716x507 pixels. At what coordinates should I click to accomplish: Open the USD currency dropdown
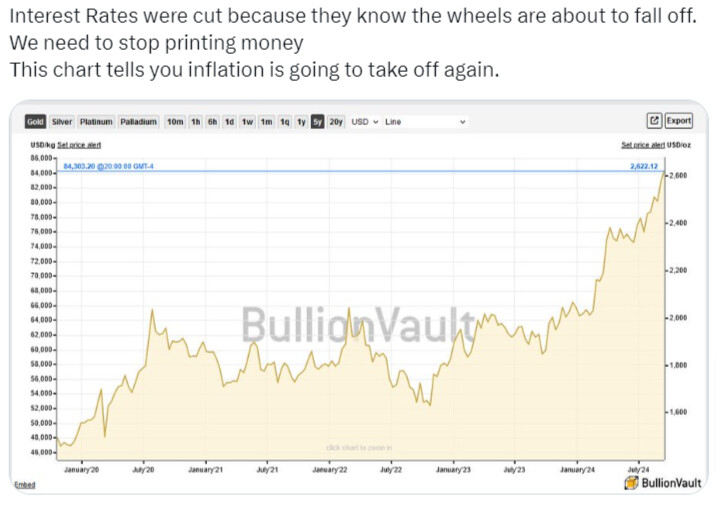point(364,122)
